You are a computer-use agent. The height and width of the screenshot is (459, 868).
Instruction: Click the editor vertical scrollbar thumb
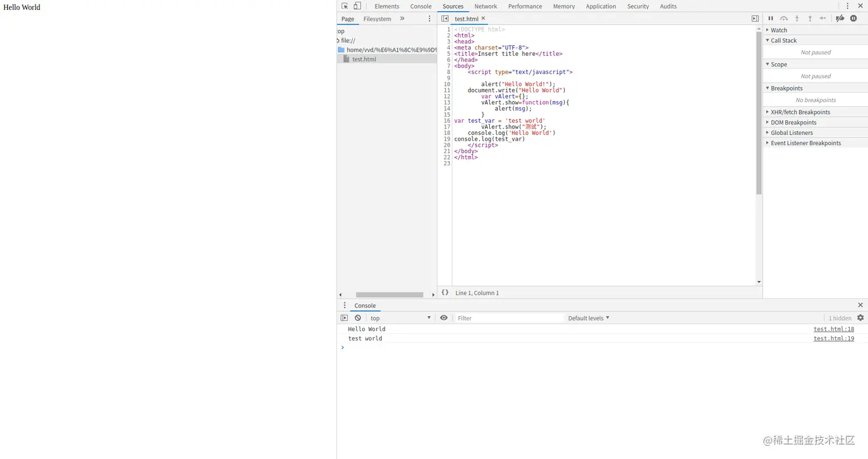(x=759, y=112)
